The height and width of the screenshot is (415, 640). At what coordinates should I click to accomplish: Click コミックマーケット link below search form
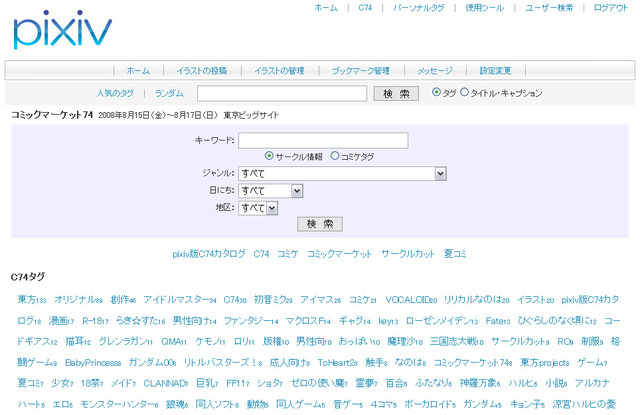[x=339, y=254]
